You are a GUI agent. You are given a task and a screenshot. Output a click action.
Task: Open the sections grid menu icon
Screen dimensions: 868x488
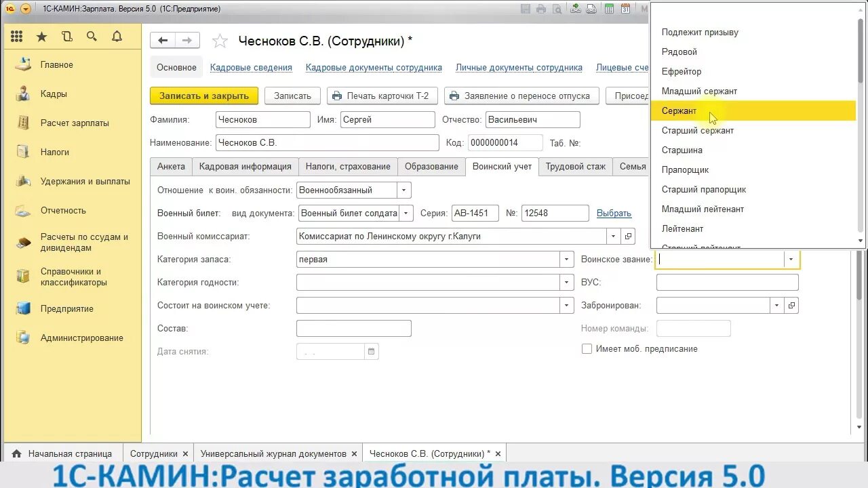pos(16,37)
